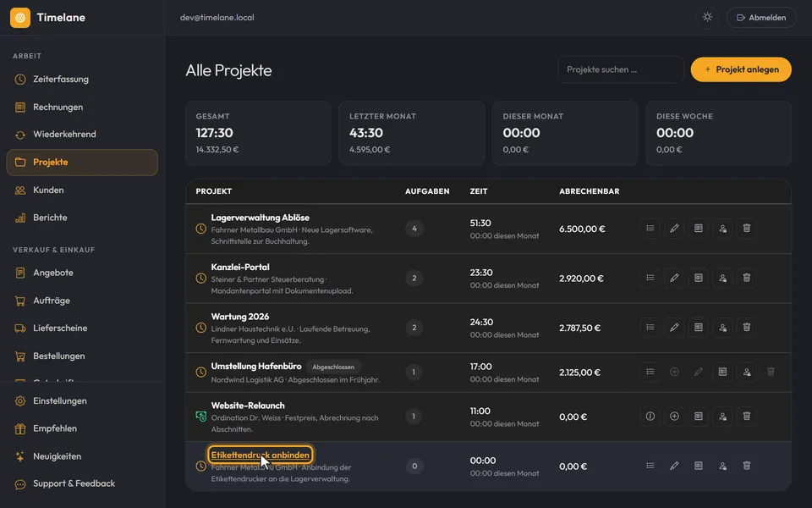Go to Aufträge in the sidebar
Image resolution: width=812 pixels, height=508 pixels.
(82, 301)
